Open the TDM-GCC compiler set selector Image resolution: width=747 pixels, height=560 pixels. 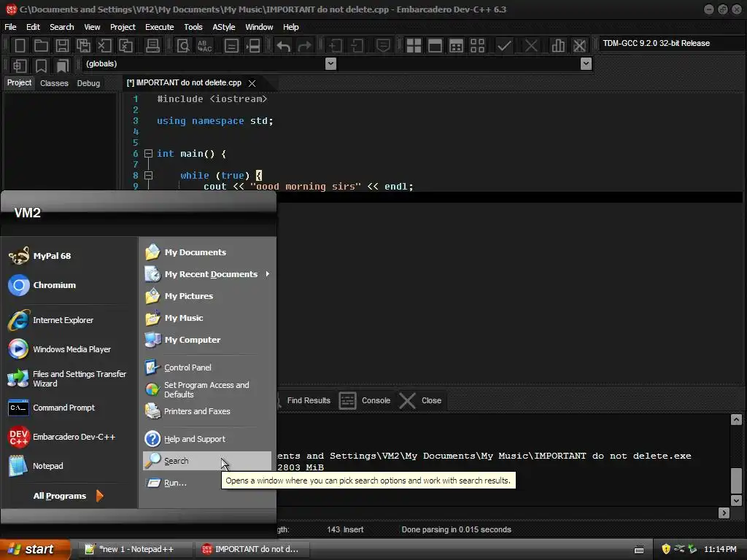point(672,43)
